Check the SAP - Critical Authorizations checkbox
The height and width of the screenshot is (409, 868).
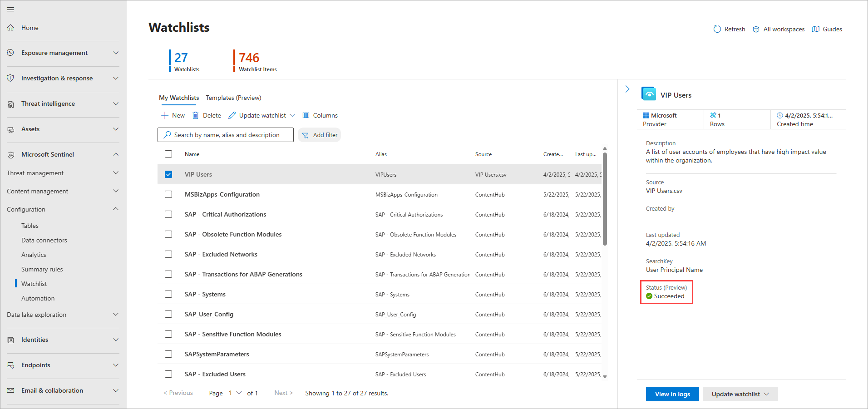pyautogui.click(x=168, y=214)
